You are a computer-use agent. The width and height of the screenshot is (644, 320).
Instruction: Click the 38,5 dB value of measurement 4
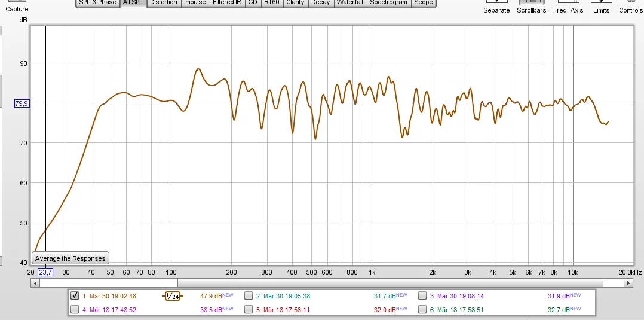pyautogui.click(x=212, y=310)
